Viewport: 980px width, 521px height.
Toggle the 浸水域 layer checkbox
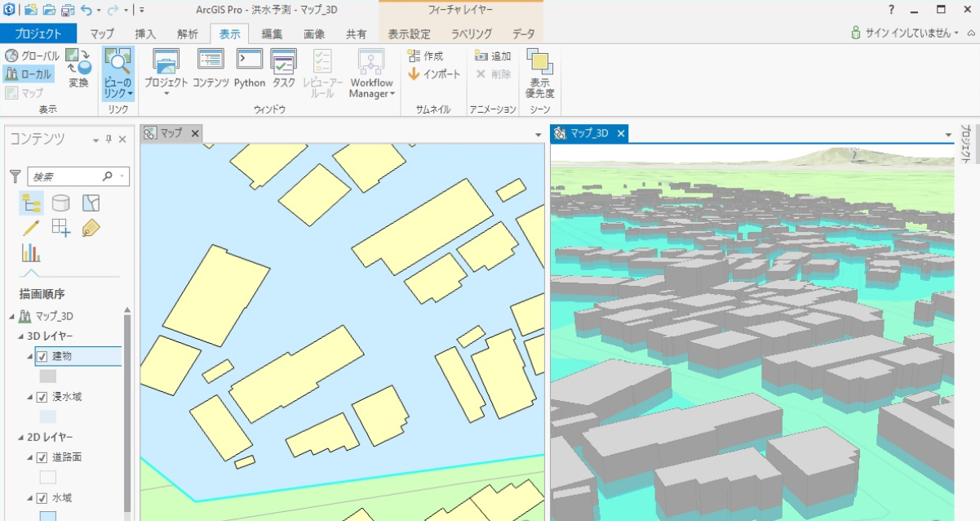point(42,397)
